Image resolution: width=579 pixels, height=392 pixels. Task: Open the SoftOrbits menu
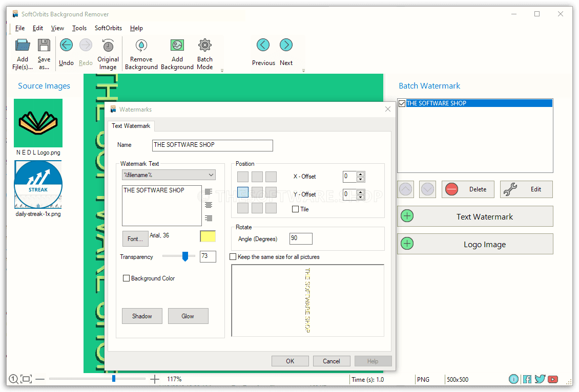(x=108, y=28)
